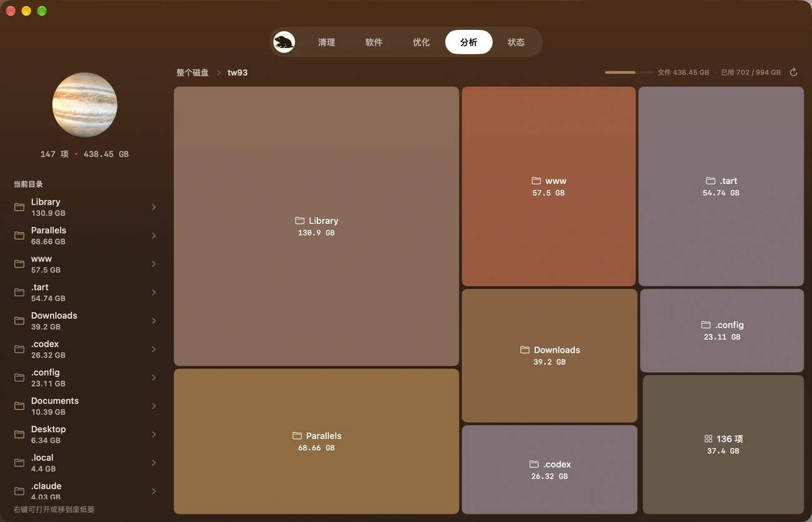Click Downloads folder icon in sidebar
812x522 pixels.
click(x=19, y=321)
